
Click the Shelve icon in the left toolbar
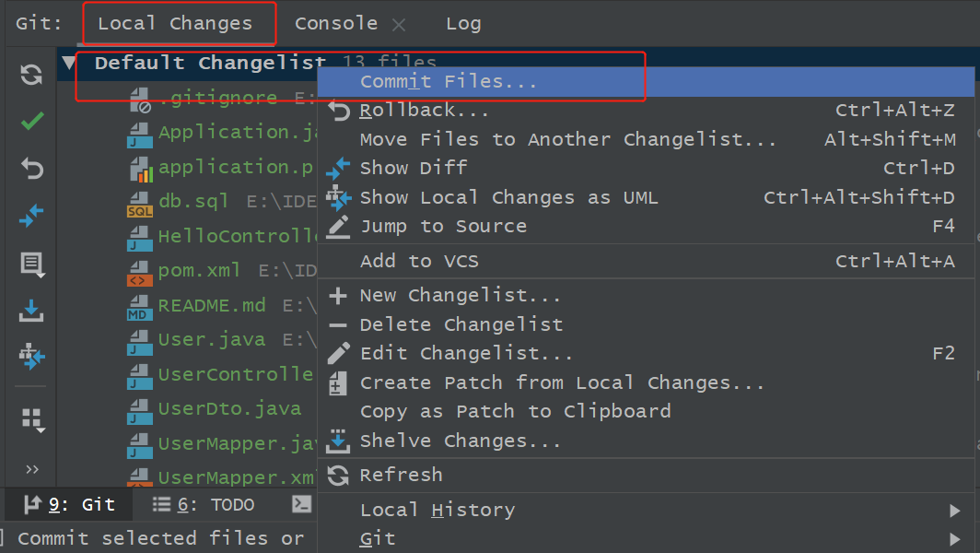[x=31, y=312]
